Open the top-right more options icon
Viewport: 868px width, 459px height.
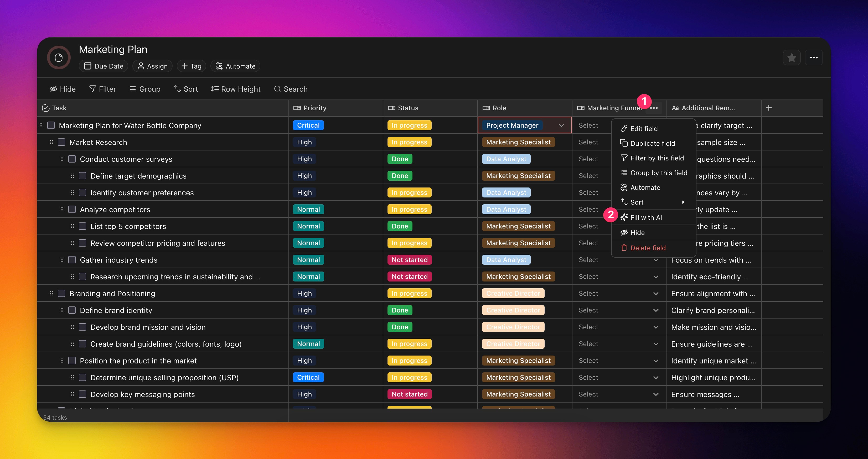pos(814,58)
